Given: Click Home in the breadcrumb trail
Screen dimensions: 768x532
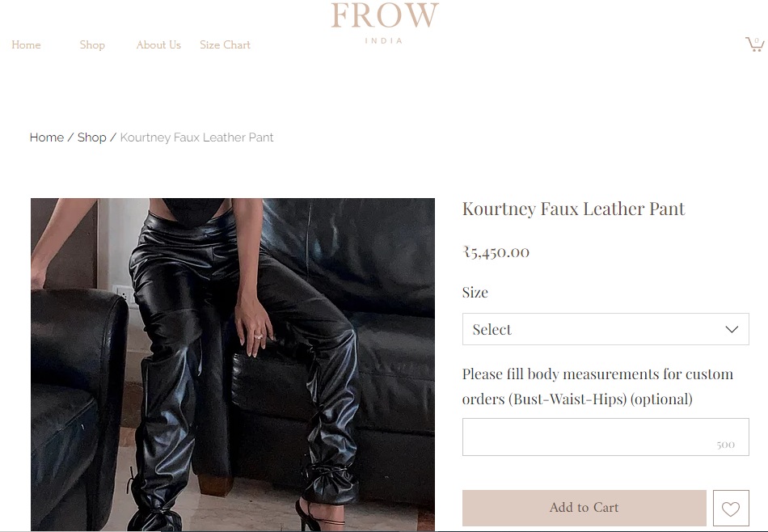Looking at the screenshot, I should tap(47, 137).
